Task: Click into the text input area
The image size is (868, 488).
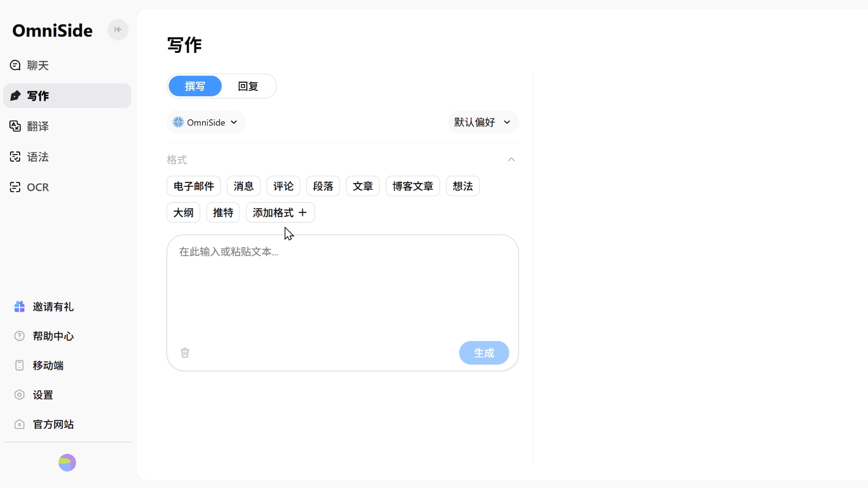Action: (342, 289)
